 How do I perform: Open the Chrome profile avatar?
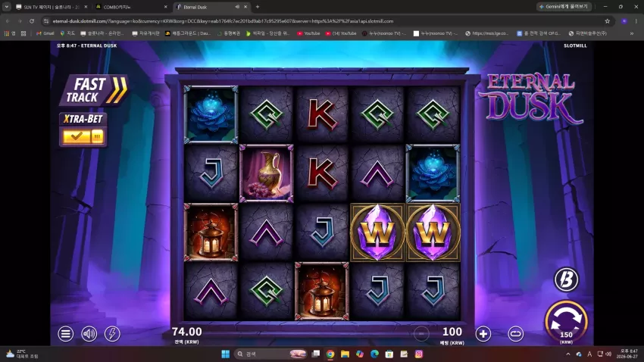point(624,21)
